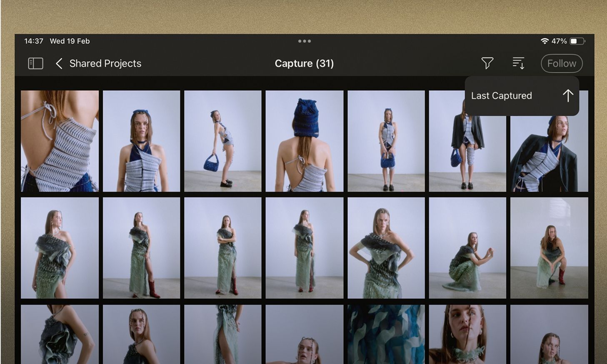Toggle sort direction arrow next to Last Captured
Image resolution: width=607 pixels, height=364 pixels.
[567, 96]
